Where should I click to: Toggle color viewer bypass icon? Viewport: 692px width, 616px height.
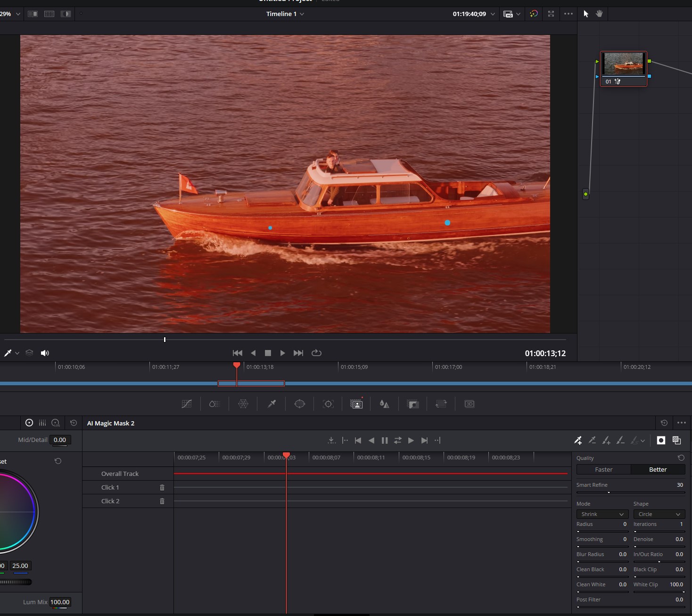pyautogui.click(x=534, y=14)
